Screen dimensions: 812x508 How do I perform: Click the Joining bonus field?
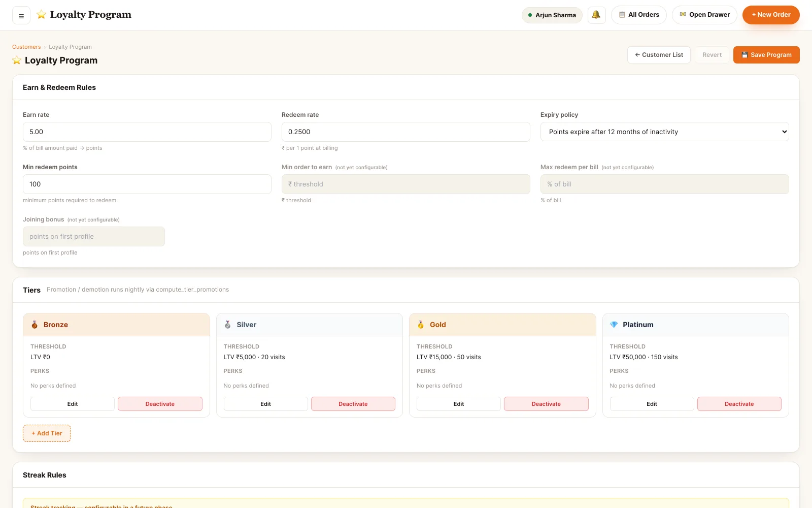pyautogui.click(x=94, y=236)
